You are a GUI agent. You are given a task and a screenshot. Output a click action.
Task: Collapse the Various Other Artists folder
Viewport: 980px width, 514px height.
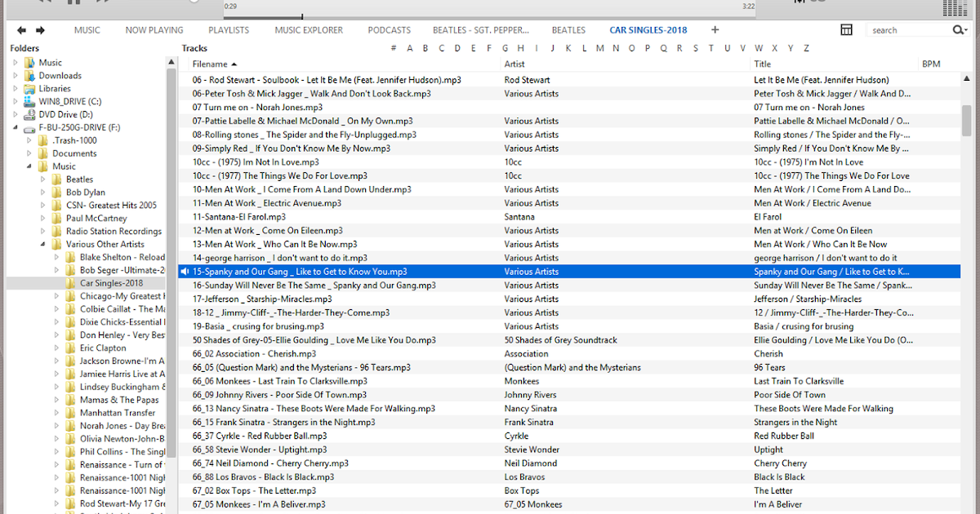(43, 245)
